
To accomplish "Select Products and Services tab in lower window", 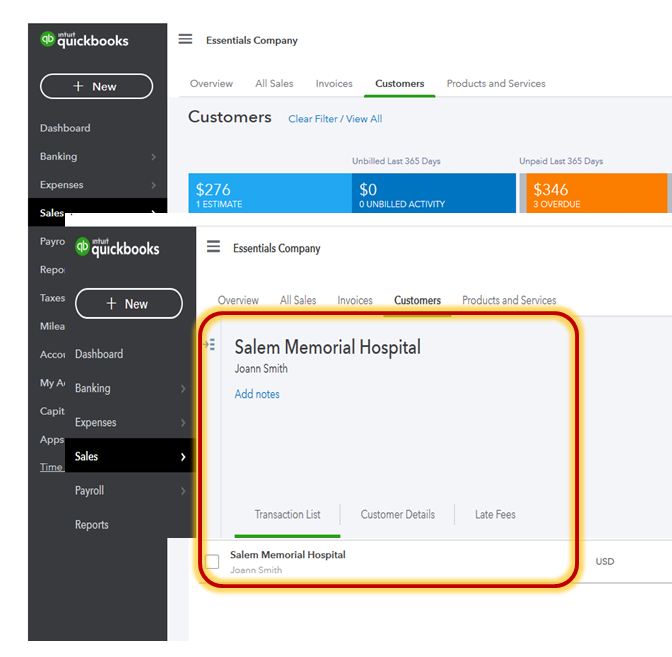I will [x=509, y=300].
